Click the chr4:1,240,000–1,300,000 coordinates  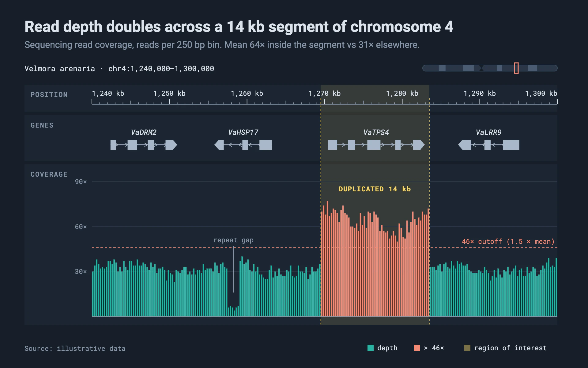click(161, 68)
